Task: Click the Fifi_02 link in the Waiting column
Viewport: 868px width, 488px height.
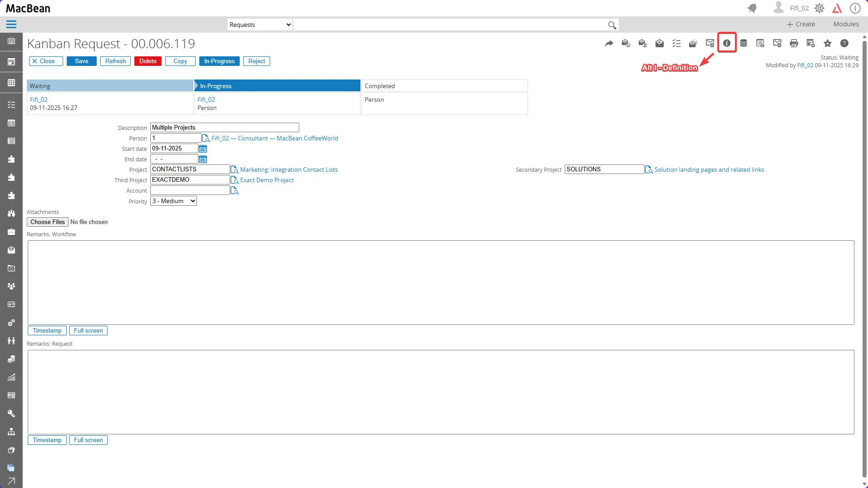Action: 39,99
